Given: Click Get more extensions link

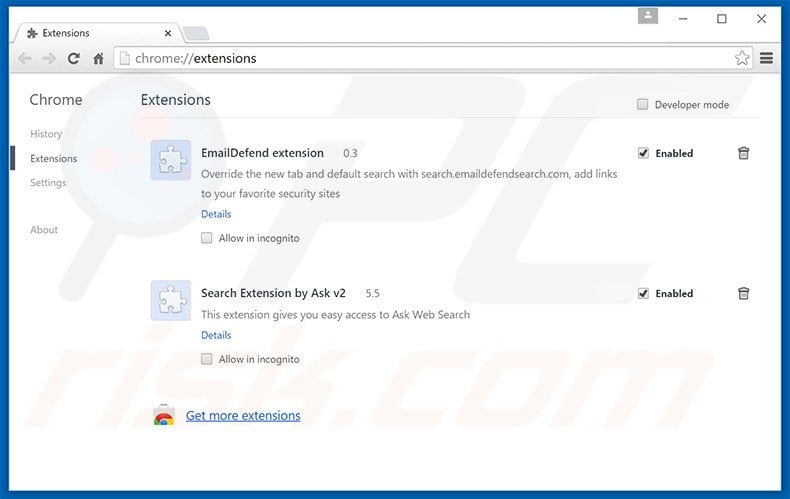Looking at the screenshot, I should click(x=243, y=415).
